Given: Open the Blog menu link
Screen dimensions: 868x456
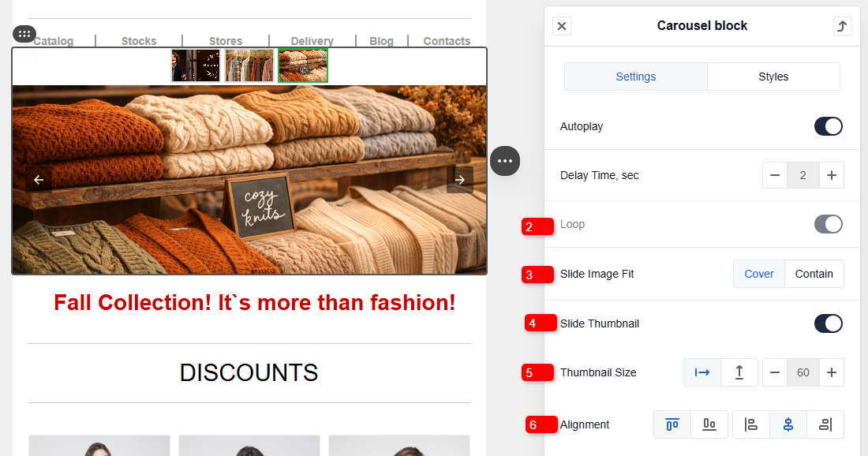Looking at the screenshot, I should (x=381, y=41).
